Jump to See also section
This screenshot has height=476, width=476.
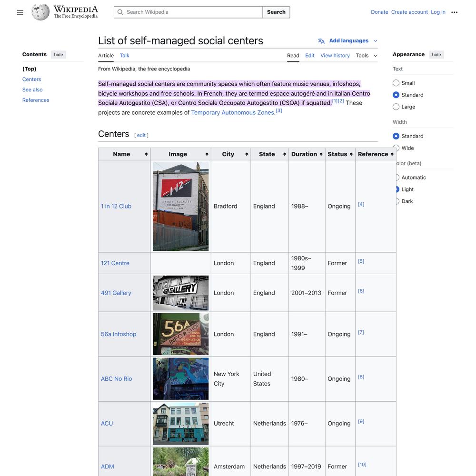point(32,90)
